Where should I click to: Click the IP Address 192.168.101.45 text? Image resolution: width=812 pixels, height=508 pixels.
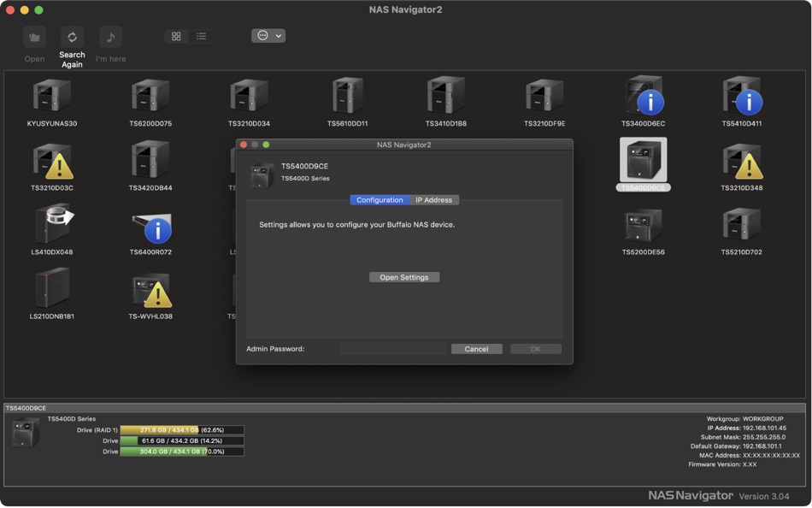pyautogui.click(x=746, y=428)
